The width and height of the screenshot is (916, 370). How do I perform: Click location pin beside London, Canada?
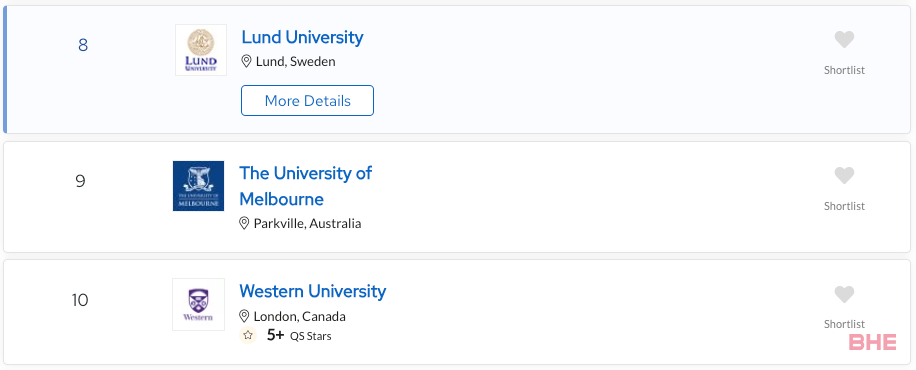click(244, 316)
